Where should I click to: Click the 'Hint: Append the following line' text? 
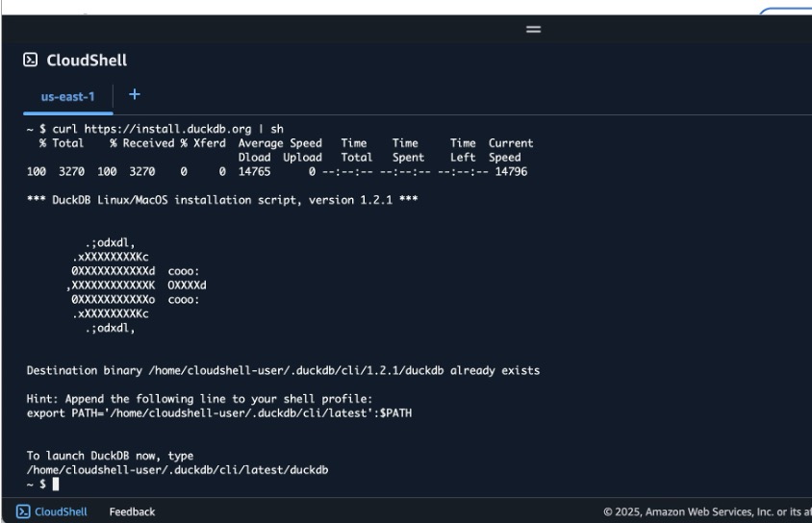[x=199, y=399]
